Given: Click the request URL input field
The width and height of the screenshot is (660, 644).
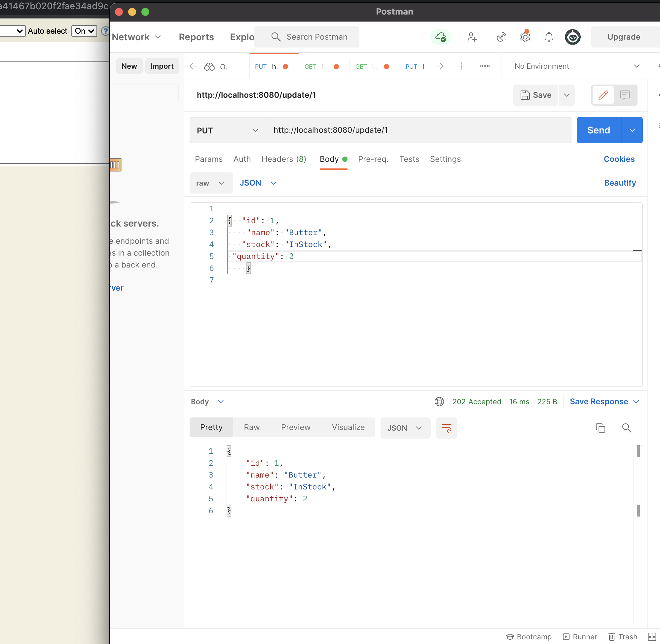Looking at the screenshot, I should (x=419, y=130).
